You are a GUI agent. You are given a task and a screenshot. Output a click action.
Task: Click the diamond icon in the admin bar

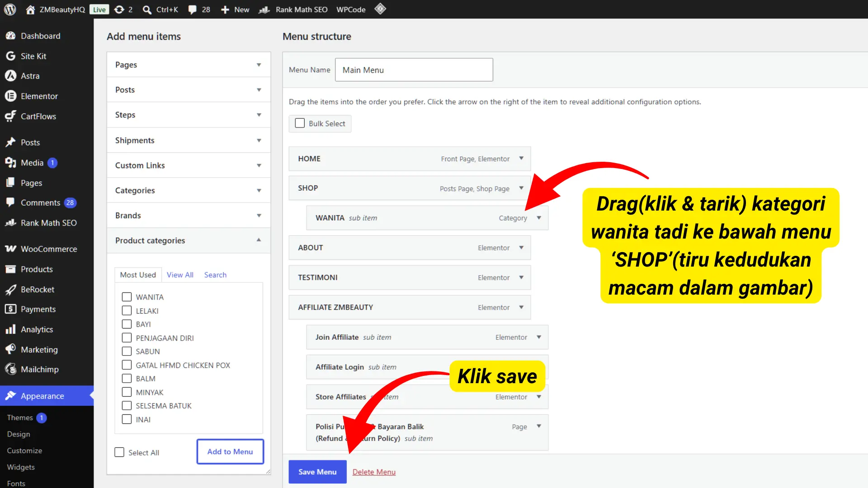(x=380, y=9)
